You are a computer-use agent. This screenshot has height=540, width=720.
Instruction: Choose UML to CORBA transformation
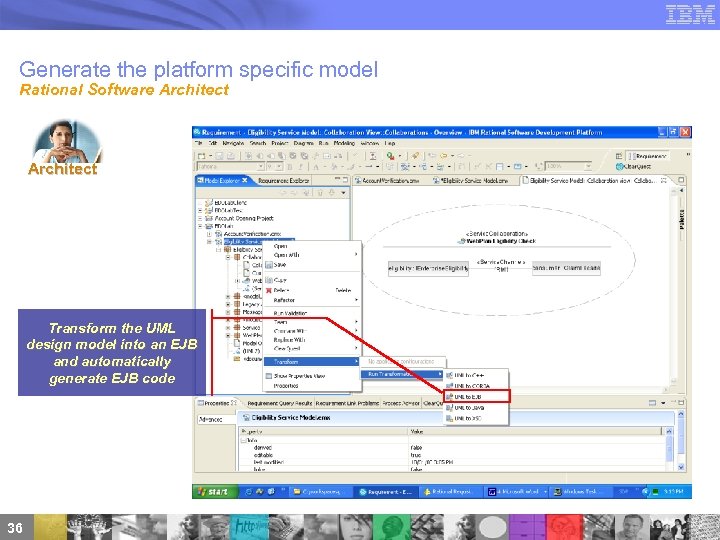coord(476,386)
